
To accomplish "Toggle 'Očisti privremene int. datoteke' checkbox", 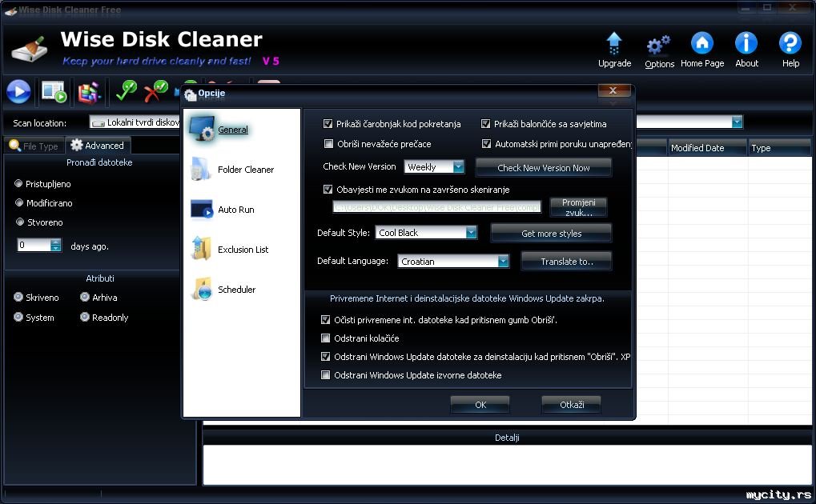I will (x=326, y=320).
